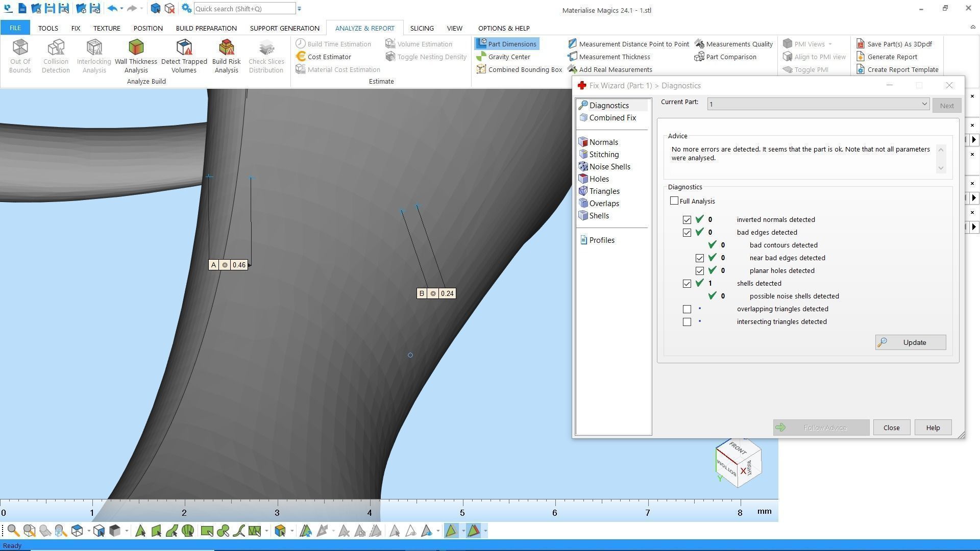Click Generate Report icon

(x=861, y=57)
